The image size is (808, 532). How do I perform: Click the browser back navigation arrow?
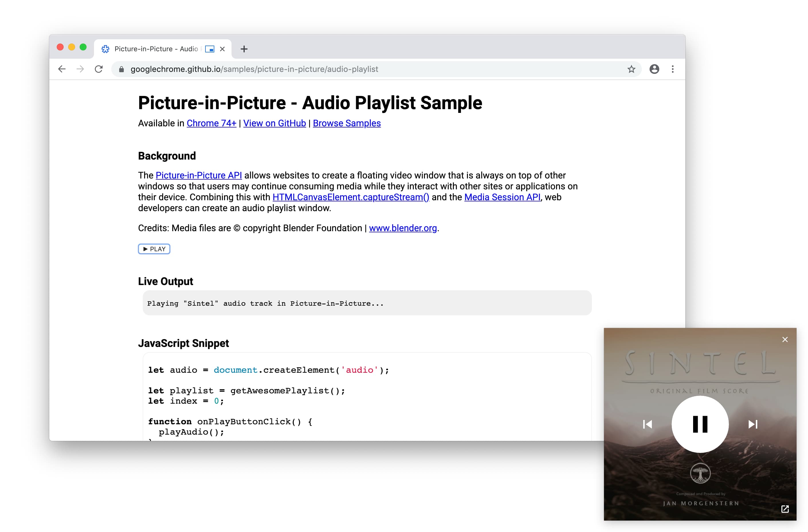[62, 69]
